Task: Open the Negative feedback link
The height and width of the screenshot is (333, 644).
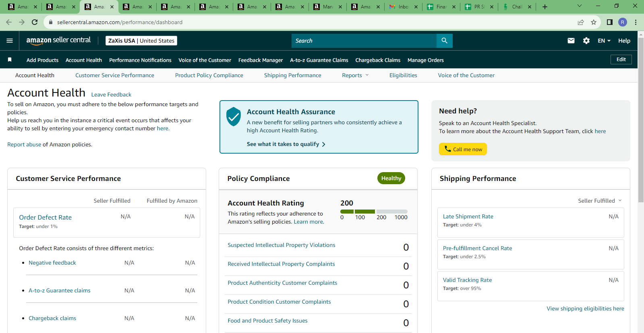Action: point(52,263)
